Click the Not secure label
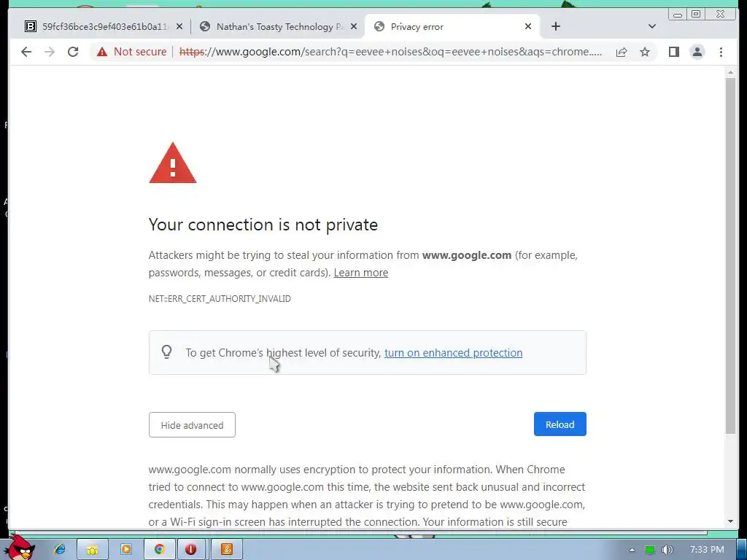Screen dimensions: 747x560 (140, 52)
